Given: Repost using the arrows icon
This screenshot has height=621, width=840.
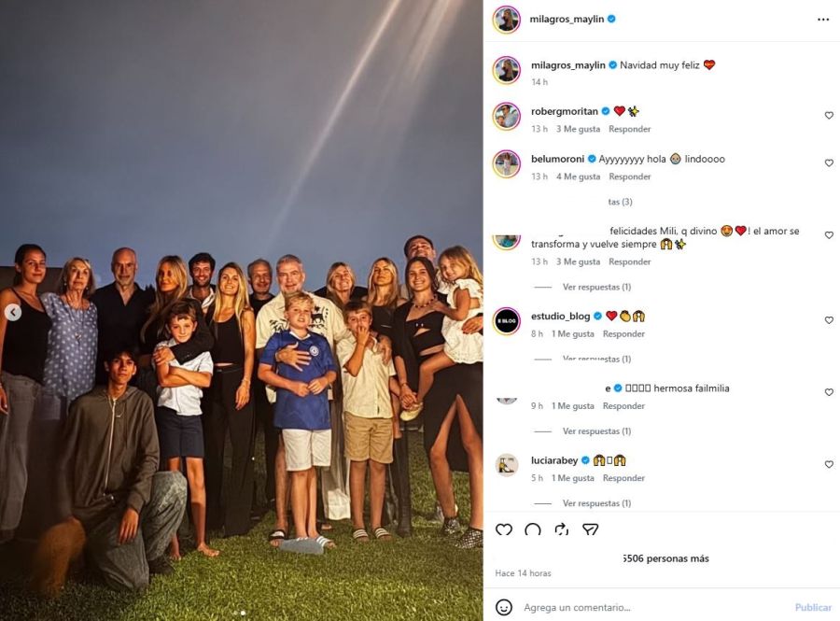Looking at the screenshot, I should pyautogui.click(x=561, y=529).
